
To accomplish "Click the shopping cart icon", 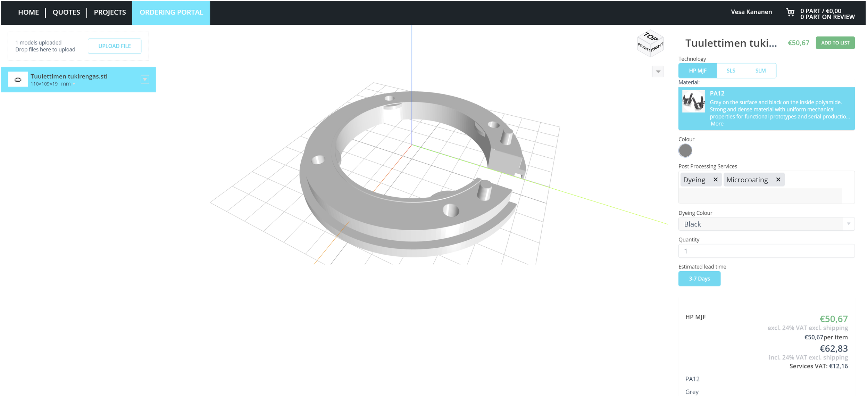I will 790,13.
